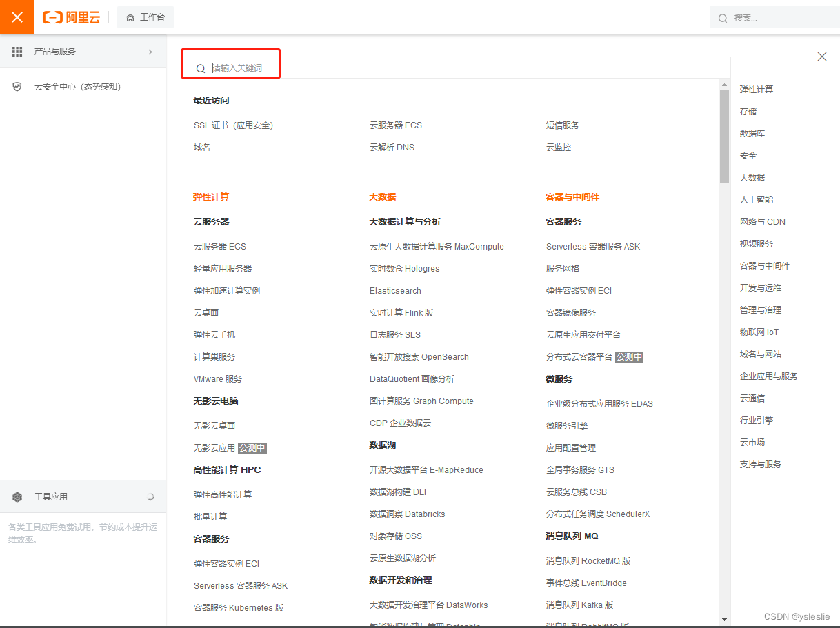
Task: Open 云安全中心 (态势感知) in the sidebar
Action: point(78,87)
